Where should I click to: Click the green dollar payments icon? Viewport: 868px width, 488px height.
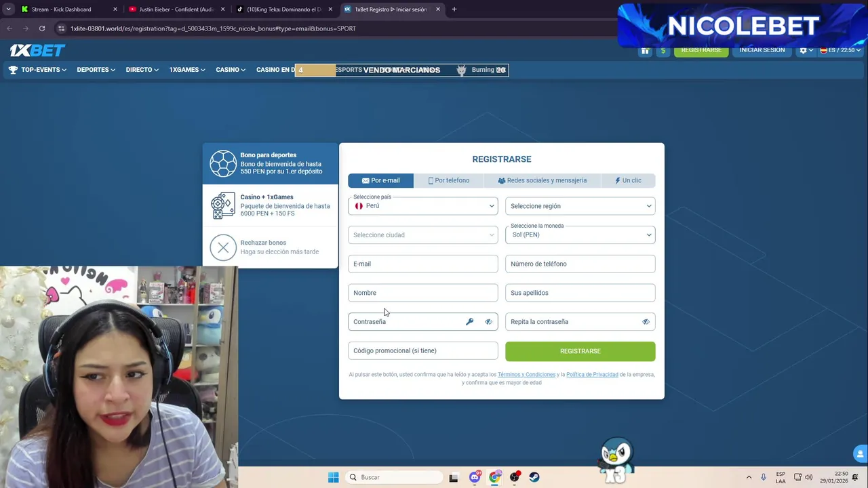point(663,50)
